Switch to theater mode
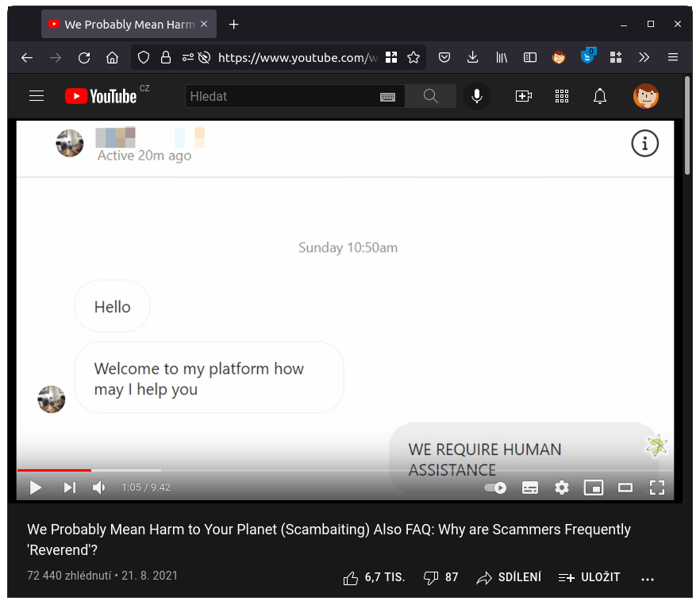This screenshot has width=700, height=605. pos(625,487)
